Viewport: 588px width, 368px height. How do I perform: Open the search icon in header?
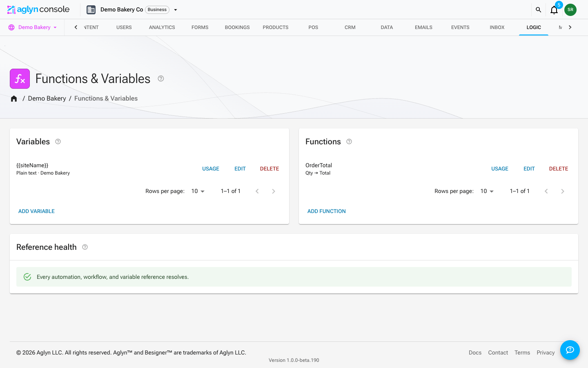[x=538, y=10]
